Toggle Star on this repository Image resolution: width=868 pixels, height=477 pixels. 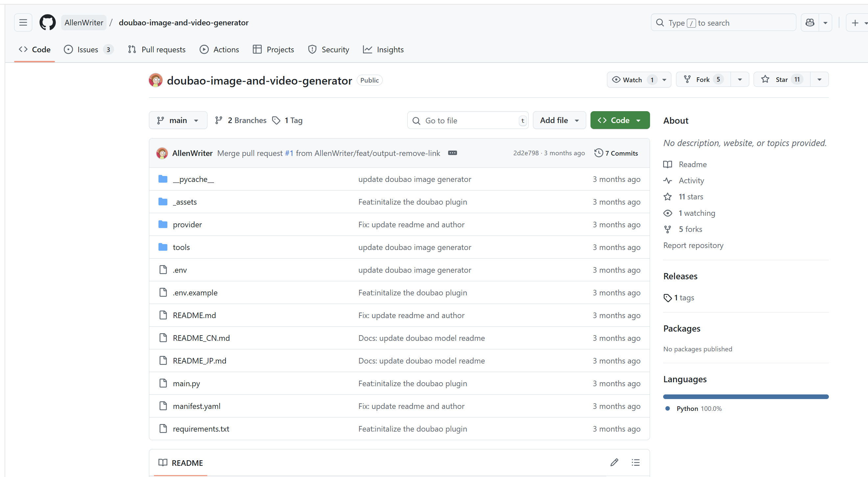tap(782, 80)
